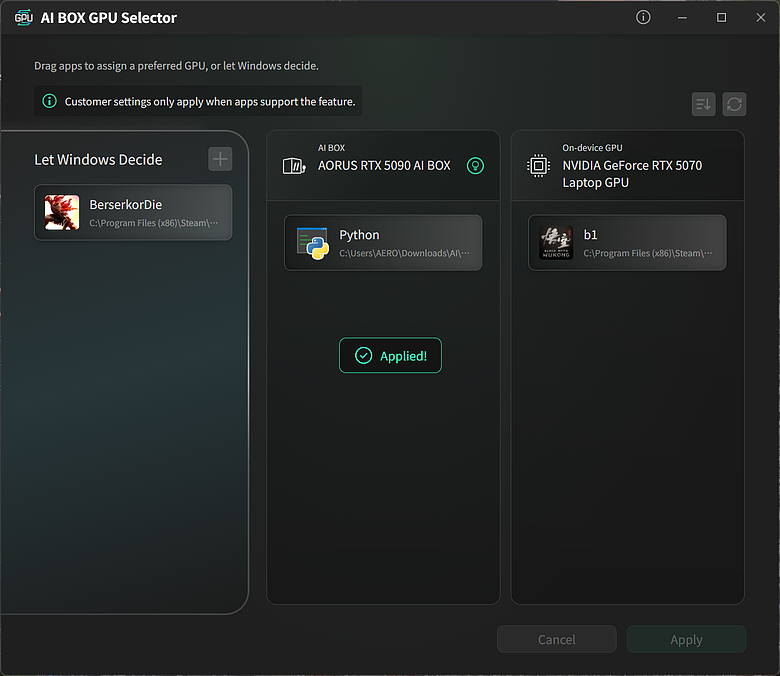Image resolution: width=780 pixels, height=676 pixels.
Task: Select the BerserkorDie app card
Action: (133, 212)
